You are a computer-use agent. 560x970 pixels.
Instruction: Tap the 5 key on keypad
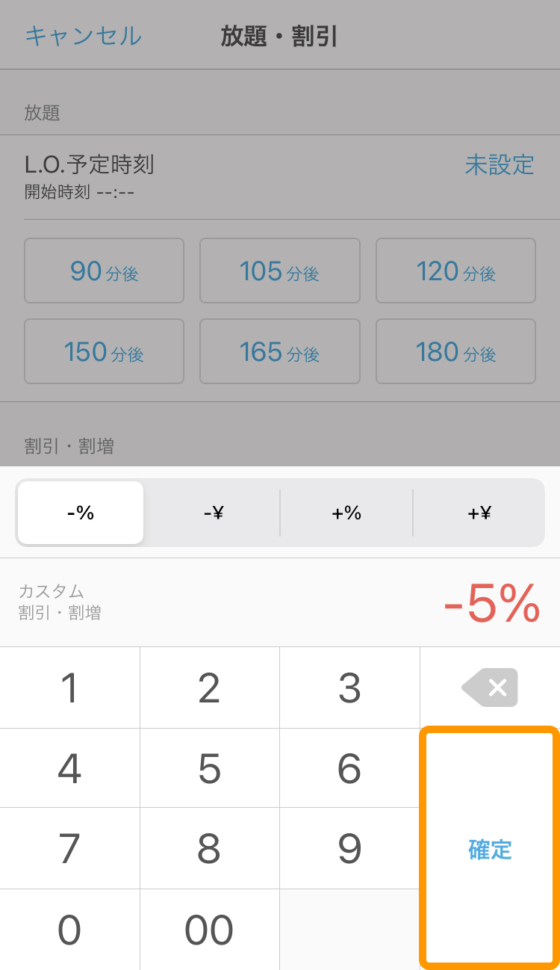click(210, 768)
